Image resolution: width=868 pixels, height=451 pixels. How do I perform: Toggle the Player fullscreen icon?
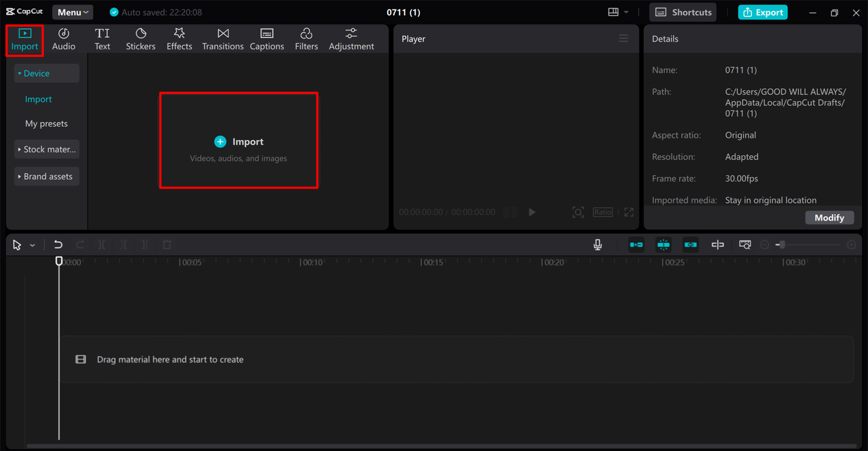[629, 212]
